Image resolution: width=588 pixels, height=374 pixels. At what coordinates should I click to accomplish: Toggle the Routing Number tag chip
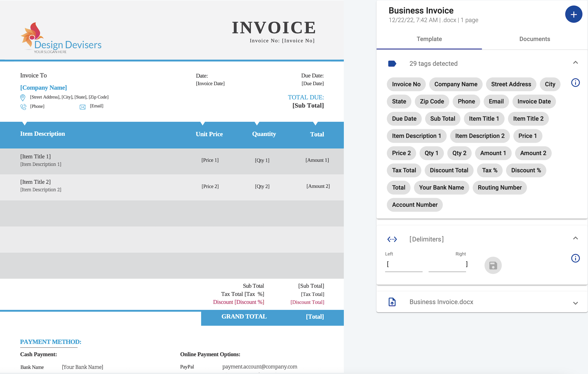pyautogui.click(x=499, y=188)
